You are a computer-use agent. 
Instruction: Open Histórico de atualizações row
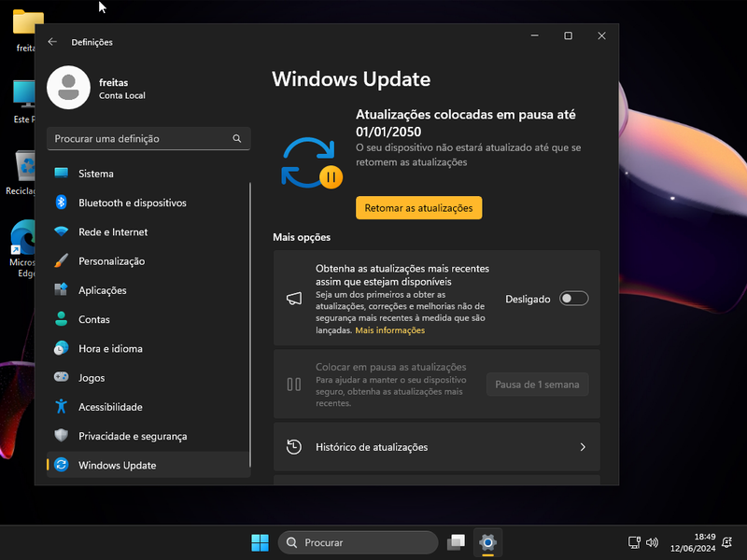(436, 447)
